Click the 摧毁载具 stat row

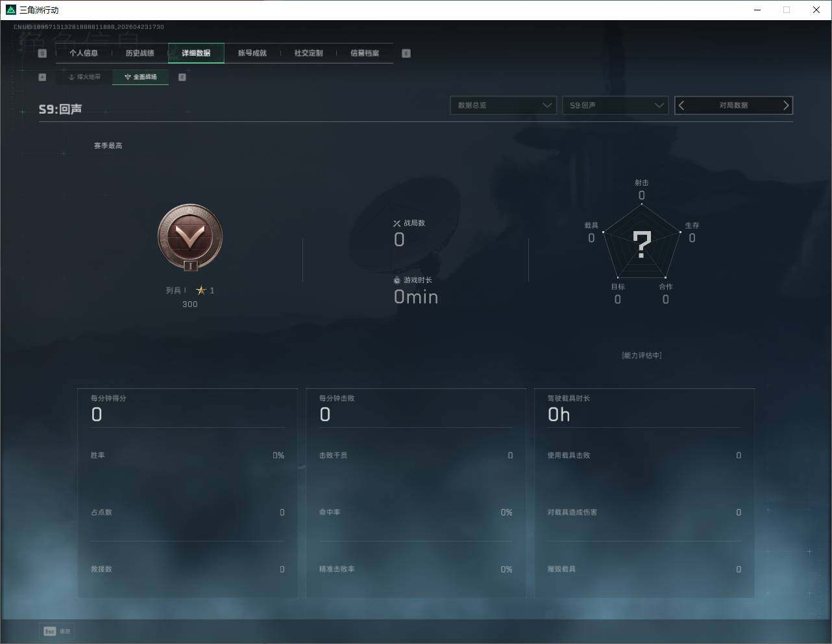pos(644,569)
